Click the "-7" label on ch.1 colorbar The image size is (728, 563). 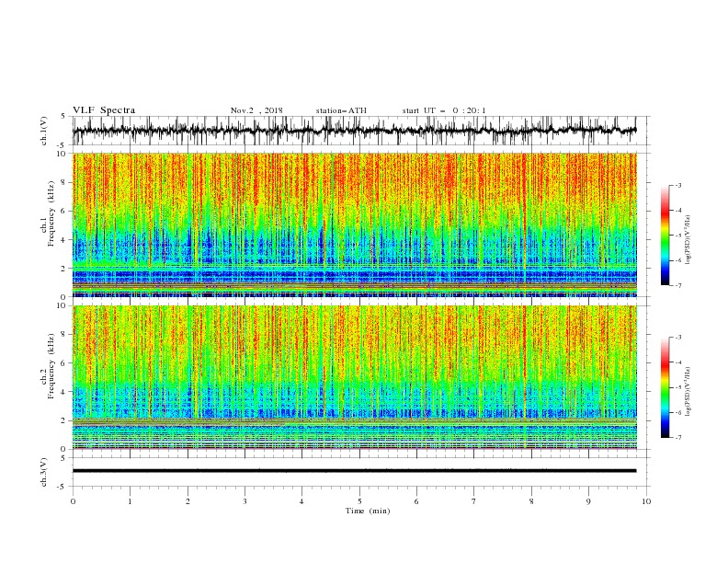tap(677, 285)
